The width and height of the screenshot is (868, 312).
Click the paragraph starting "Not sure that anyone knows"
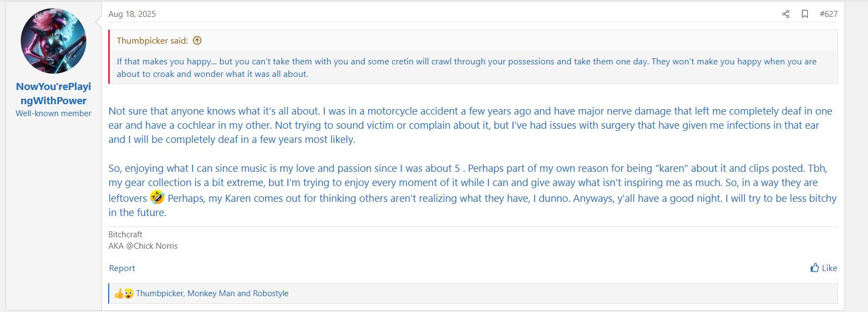(470, 125)
